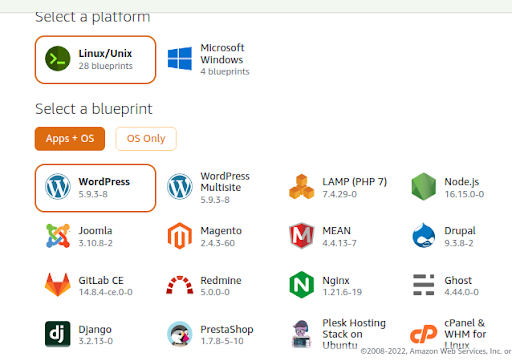Click the 2.4.3-60 version text
512x361 pixels.
coord(218,243)
